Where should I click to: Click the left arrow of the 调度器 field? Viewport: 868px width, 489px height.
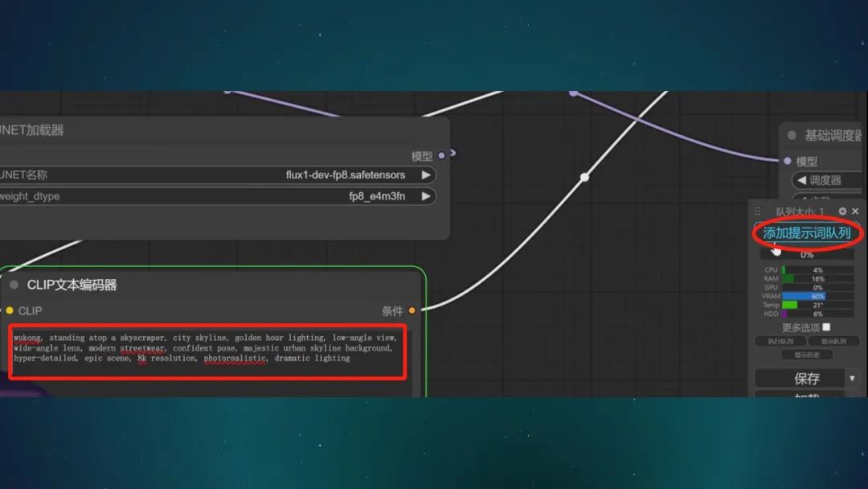point(801,180)
